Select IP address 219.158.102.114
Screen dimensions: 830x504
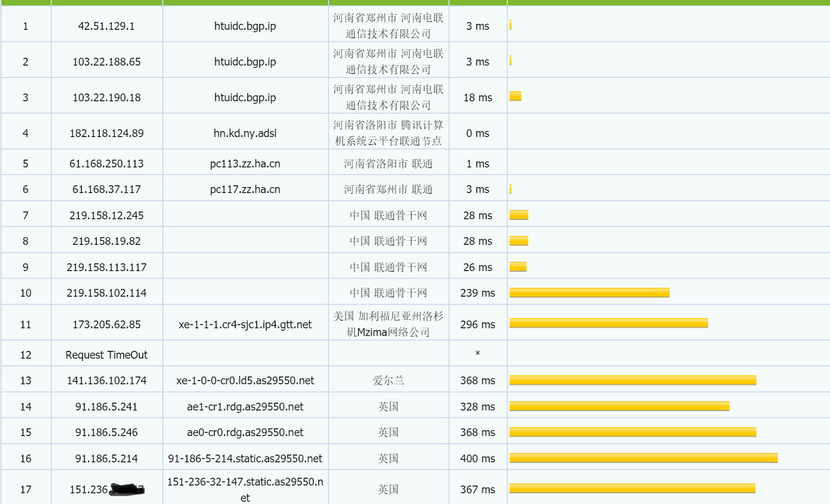coord(106,293)
